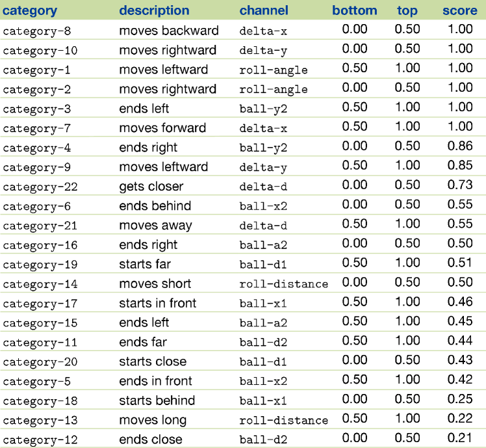Select the category-17 cell
Image resolution: width=486 pixels, height=448 pixels.
pos(40,304)
